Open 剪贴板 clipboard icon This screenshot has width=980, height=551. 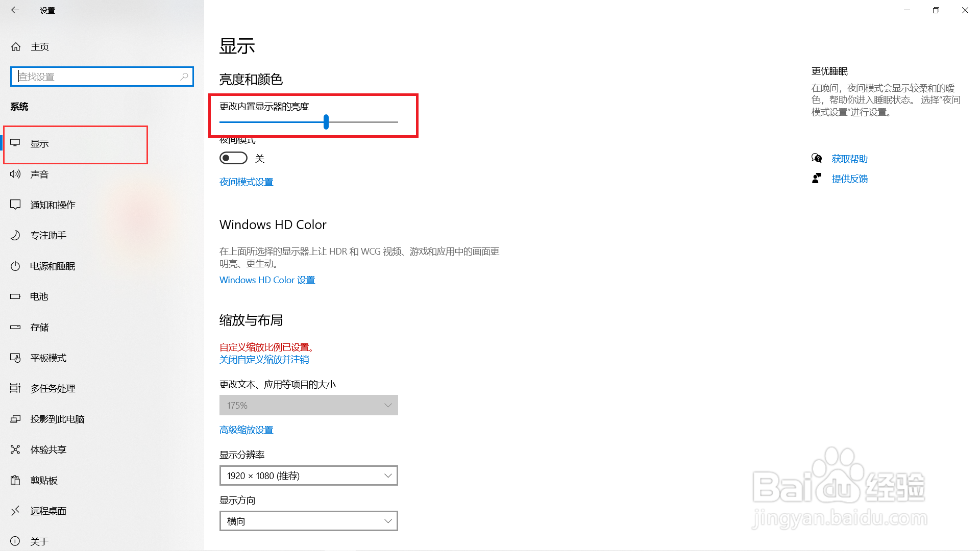click(15, 480)
